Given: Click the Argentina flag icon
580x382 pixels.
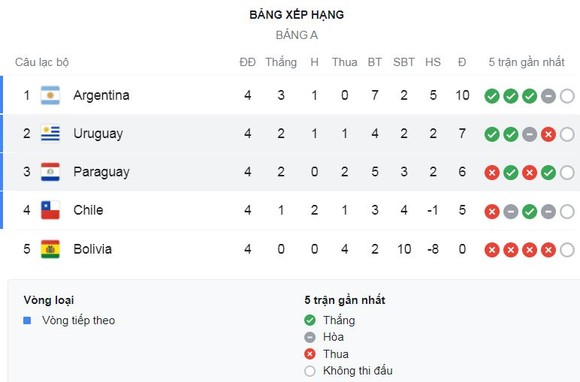Looking at the screenshot, I should tap(50, 95).
